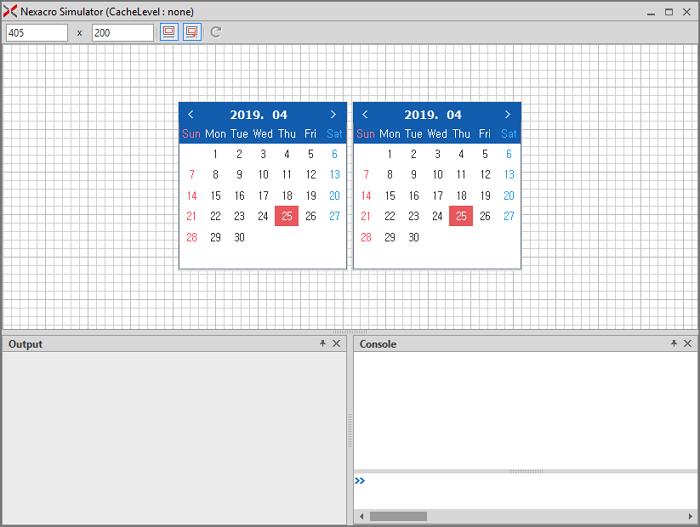Close the Console panel
This screenshot has width=700, height=527.
[688, 344]
